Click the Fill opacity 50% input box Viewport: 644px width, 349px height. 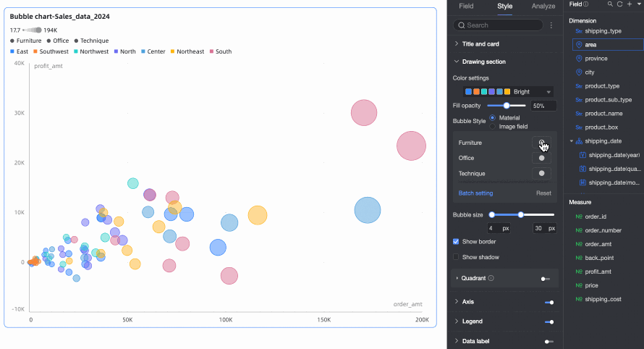(543, 106)
